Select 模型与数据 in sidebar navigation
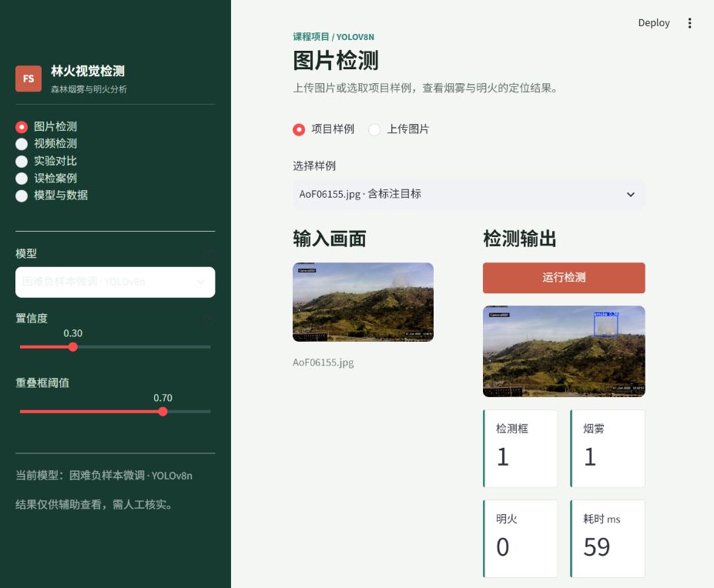This screenshot has height=588, width=714. [x=52, y=195]
